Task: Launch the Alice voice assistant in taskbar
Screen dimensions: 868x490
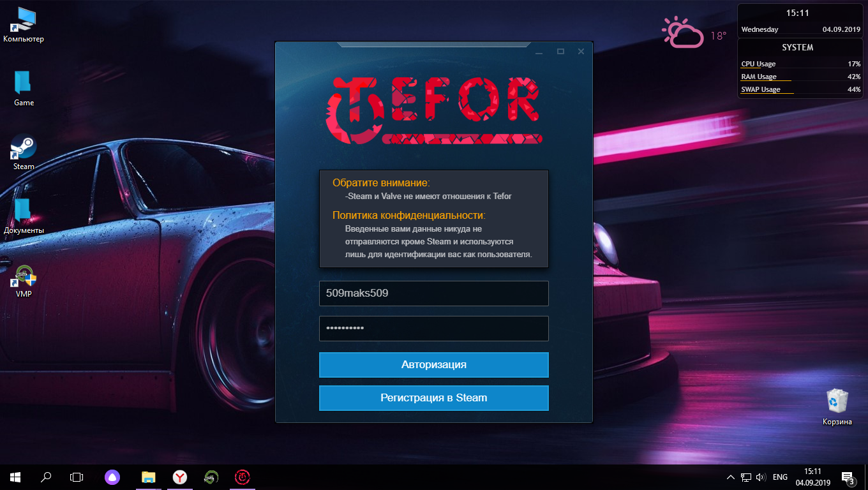Action: pos(112,477)
